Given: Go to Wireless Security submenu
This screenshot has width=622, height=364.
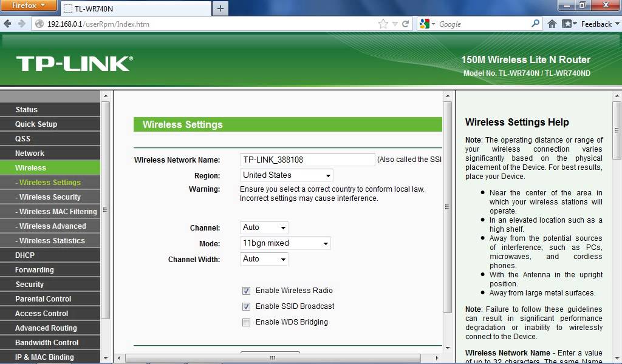Looking at the screenshot, I should 50,197.
